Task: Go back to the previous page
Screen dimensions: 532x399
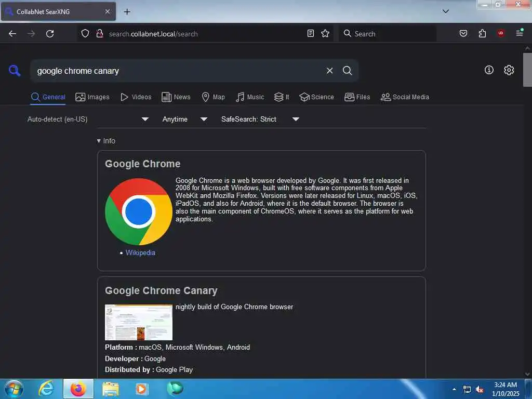Action: [12, 34]
